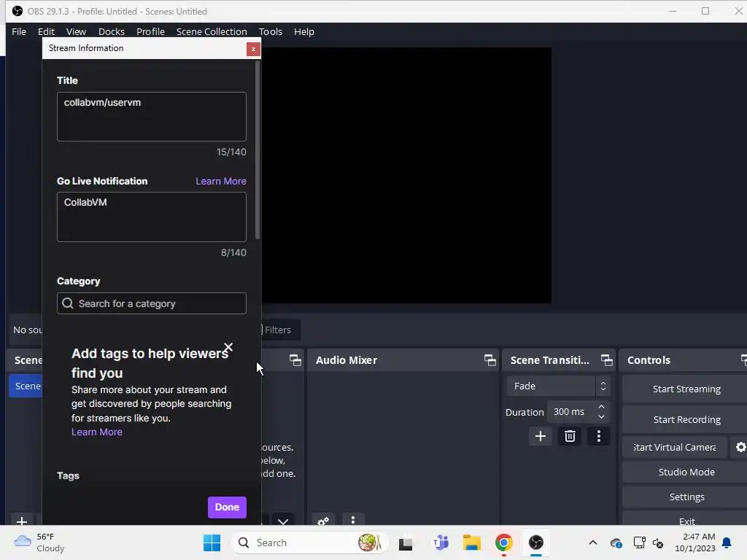Add a new scene with plus button
This screenshot has width=747, height=560.
coord(21,521)
